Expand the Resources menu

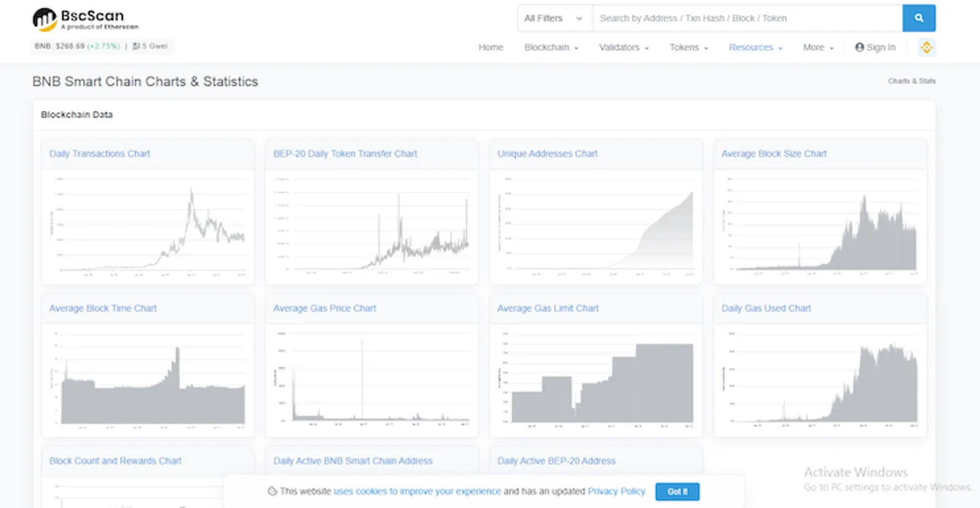coord(755,47)
